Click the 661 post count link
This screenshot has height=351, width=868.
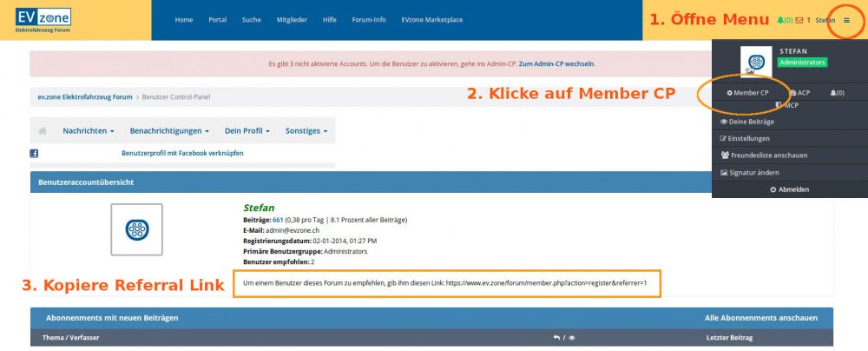[x=278, y=220]
